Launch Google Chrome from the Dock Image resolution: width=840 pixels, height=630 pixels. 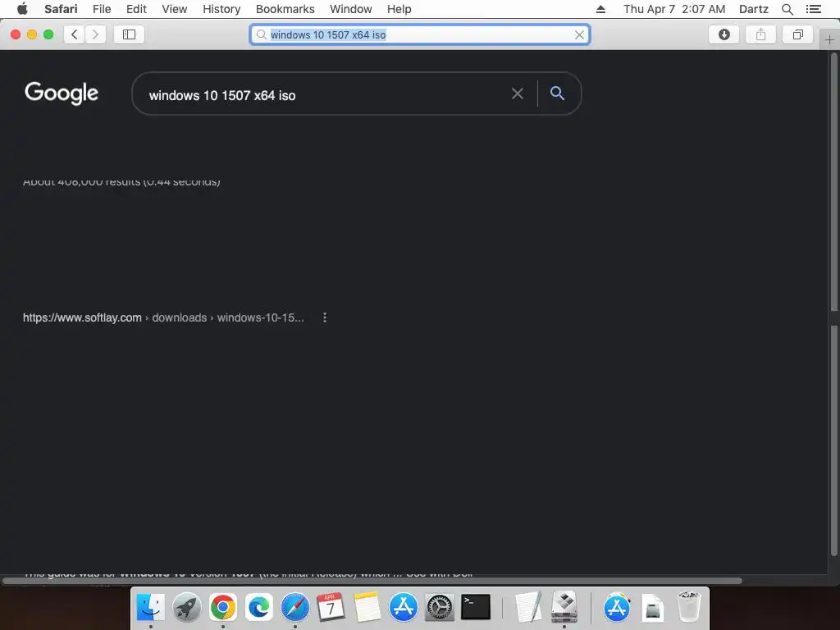click(x=223, y=607)
